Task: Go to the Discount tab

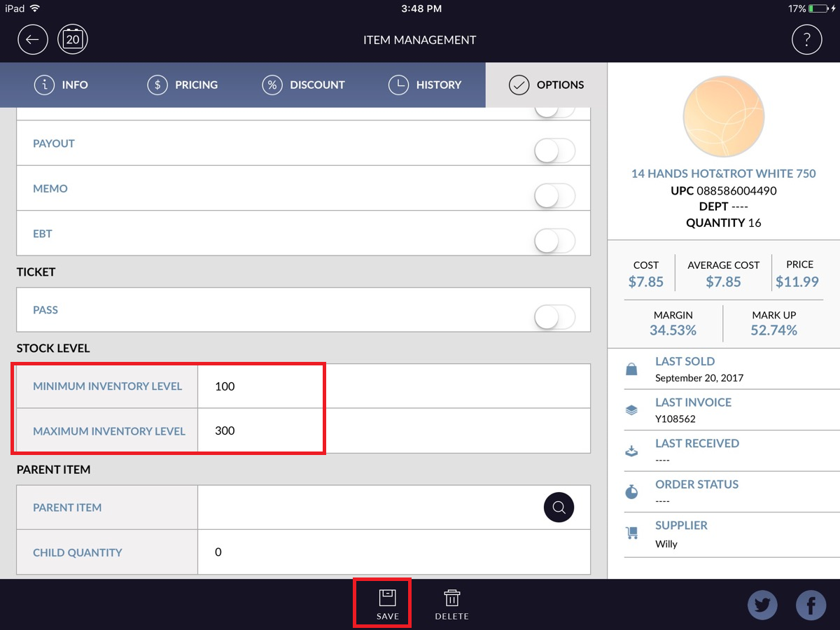Action: click(304, 85)
